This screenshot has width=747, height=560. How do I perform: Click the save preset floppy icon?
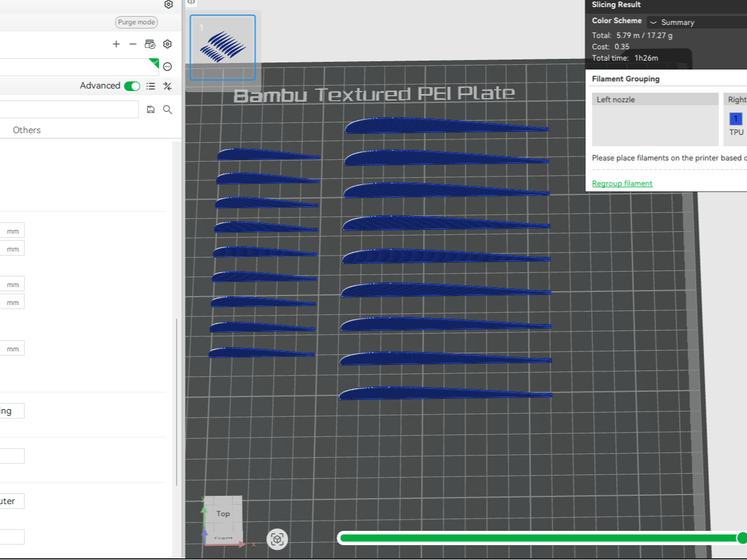pyautogui.click(x=150, y=109)
